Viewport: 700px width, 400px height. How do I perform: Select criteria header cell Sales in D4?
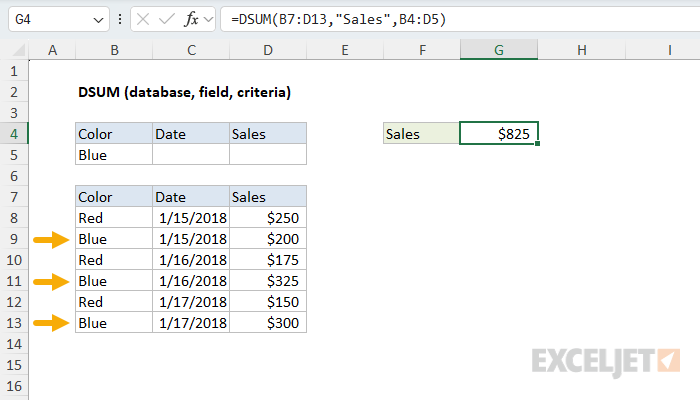268,133
